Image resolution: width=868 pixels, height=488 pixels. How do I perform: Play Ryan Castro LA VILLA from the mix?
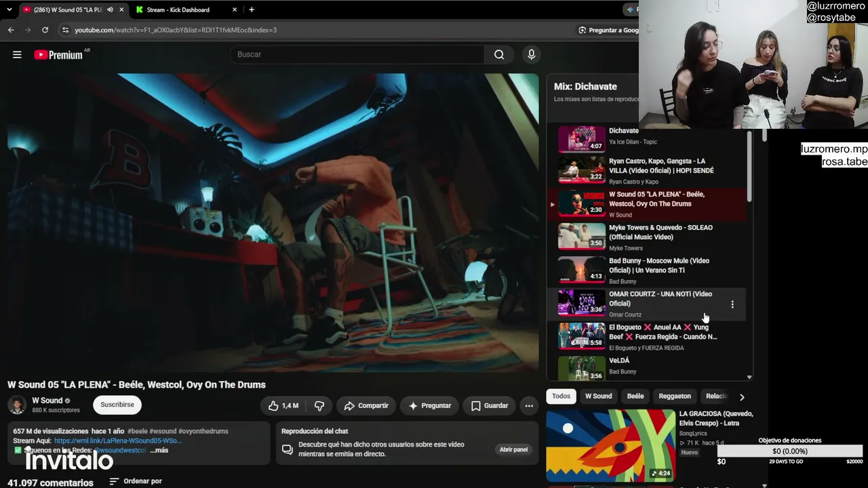[x=646, y=171]
